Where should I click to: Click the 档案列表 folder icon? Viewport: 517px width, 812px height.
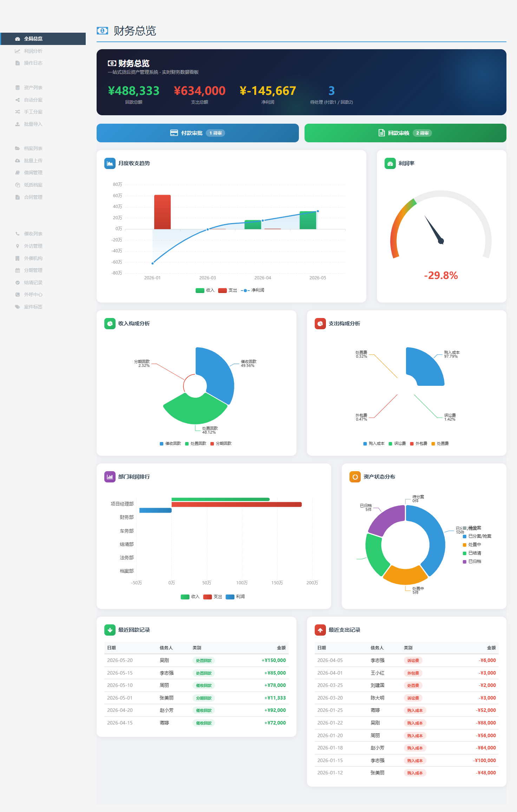[18, 148]
